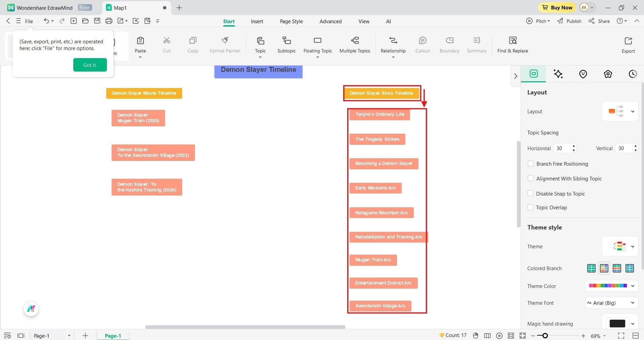Open the hamburger menu icon
Screen dimensions: 644x340
(x=18, y=21)
